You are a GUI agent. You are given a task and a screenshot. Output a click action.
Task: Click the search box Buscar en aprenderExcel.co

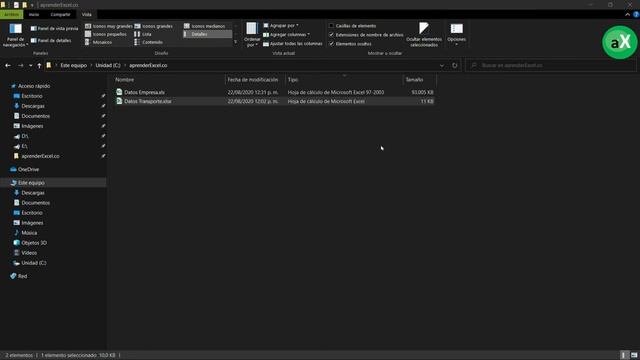click(551, 65)
